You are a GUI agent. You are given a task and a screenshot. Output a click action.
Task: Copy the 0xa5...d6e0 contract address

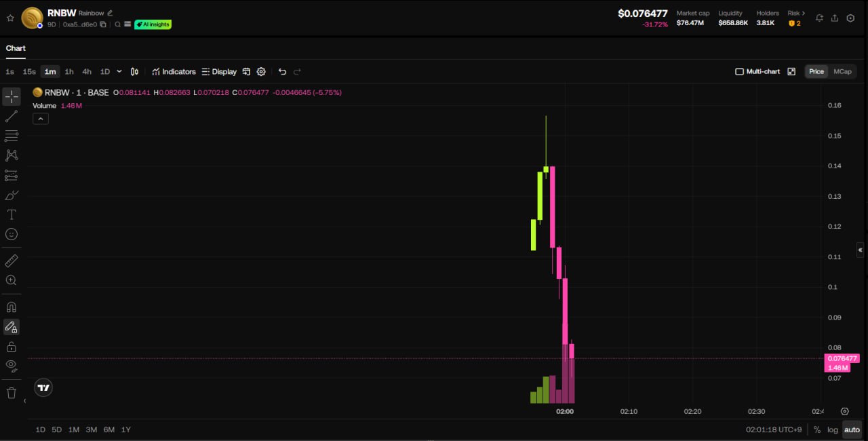pos(103,24)
